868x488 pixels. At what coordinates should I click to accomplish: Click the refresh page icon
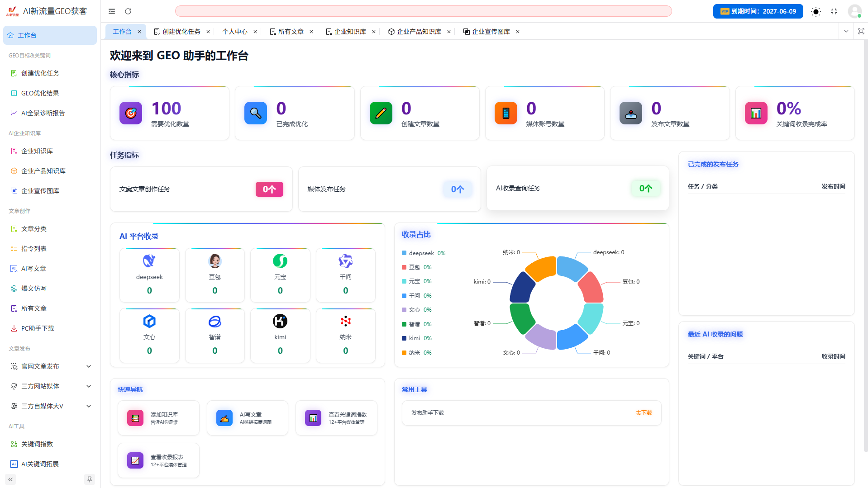(x=128, y=11)
